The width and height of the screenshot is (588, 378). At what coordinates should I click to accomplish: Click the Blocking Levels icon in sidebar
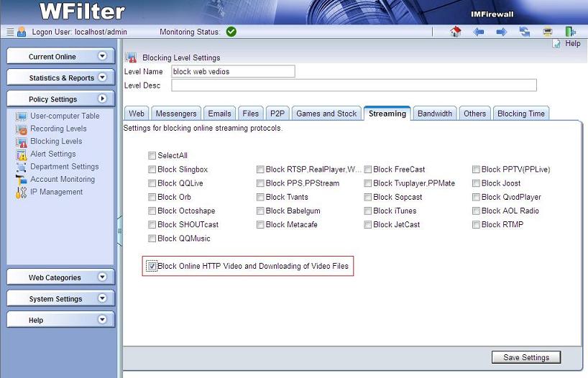pos(22,142)
